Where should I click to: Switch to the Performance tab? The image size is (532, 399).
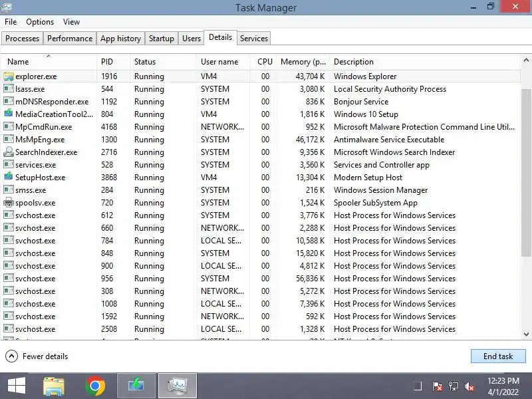click(70, 39)
